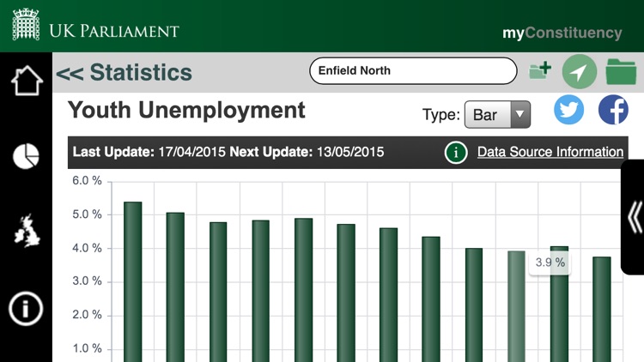Click the 3.0 % axis label
This screenshot has height=362, width=644.
coord(87,281)
